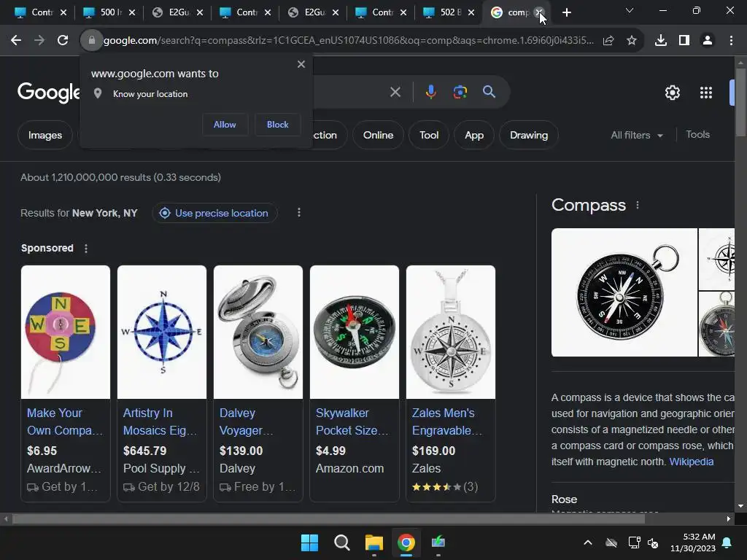This screenshot has height=560, width=747.
Task: Click the browser back arrow
Action: click(x=16, y=41)
